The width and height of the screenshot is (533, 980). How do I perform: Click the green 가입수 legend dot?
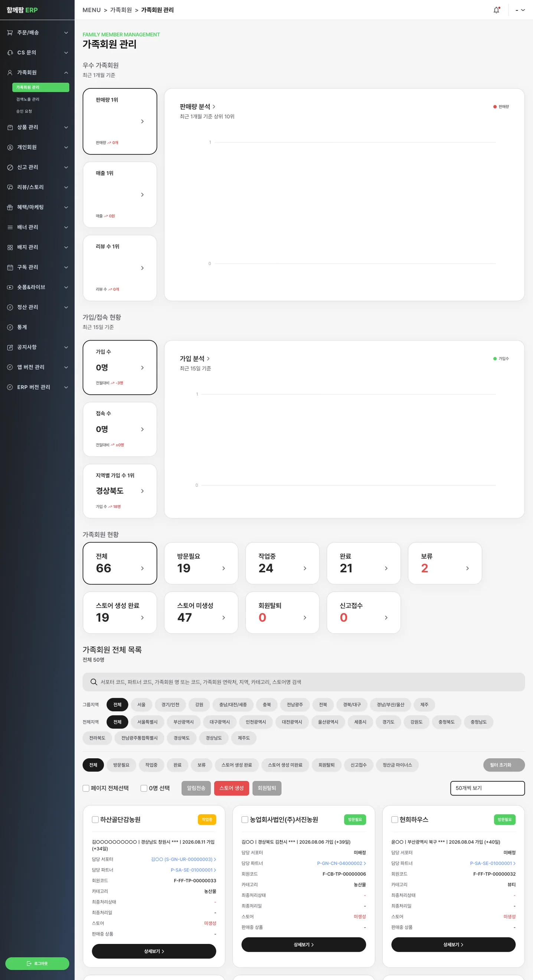pos(495,359)
